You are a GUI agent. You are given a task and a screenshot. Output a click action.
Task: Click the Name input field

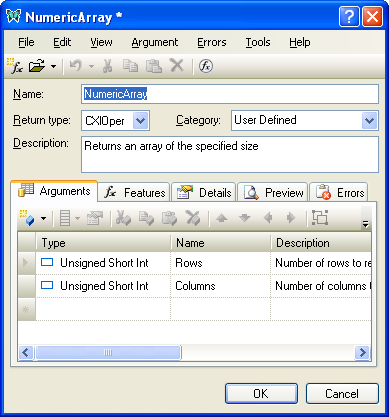230,94
